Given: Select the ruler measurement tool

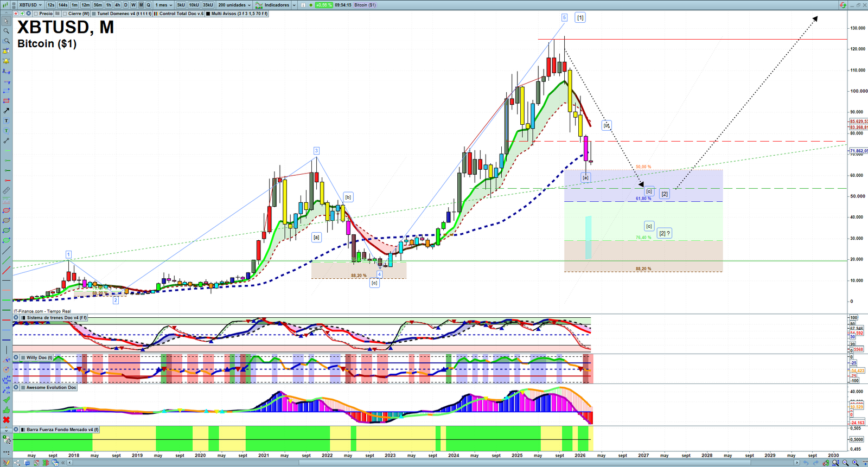Looking at the screenshot, I should pos(7,190).
